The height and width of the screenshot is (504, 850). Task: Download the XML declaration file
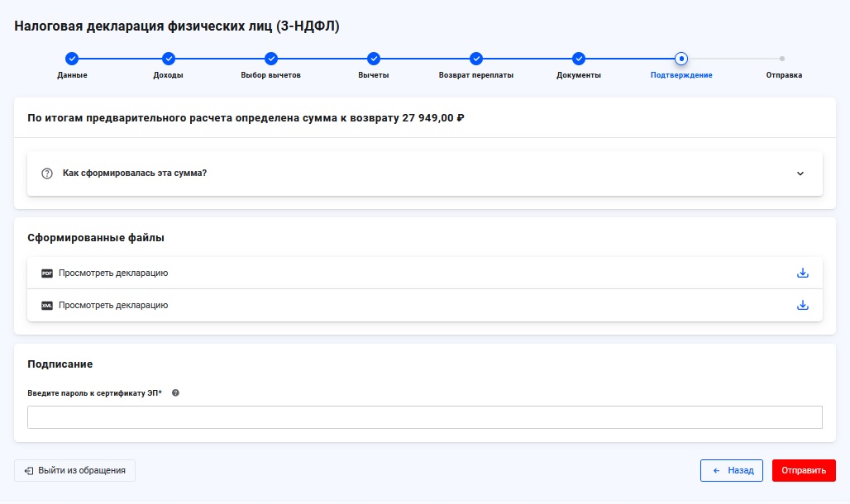[x=802, y=305]
